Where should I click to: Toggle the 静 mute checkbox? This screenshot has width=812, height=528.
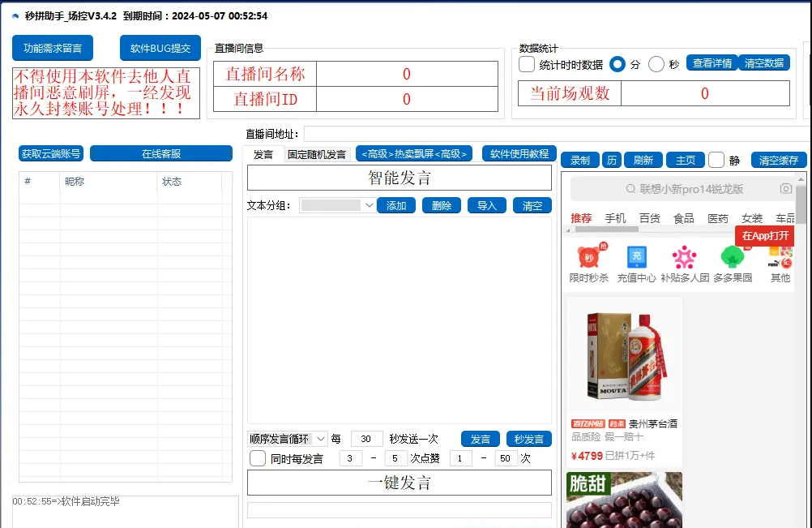[716, 160]
